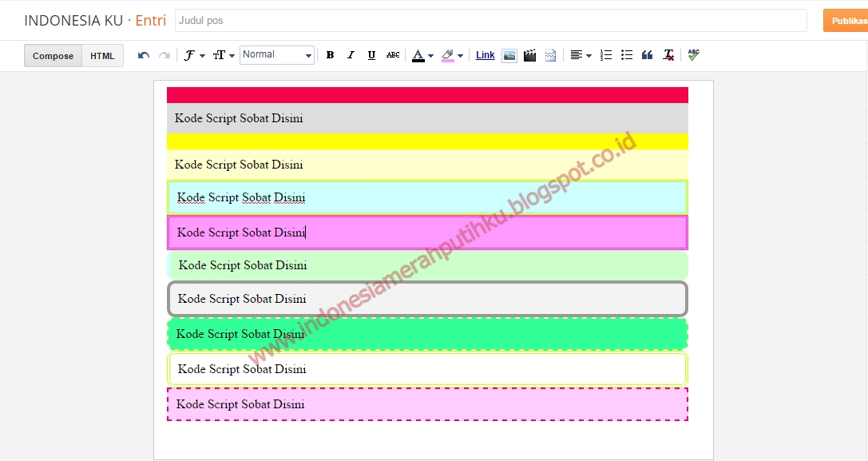
Task: Insert a jump break
Action: coord(550,55)
